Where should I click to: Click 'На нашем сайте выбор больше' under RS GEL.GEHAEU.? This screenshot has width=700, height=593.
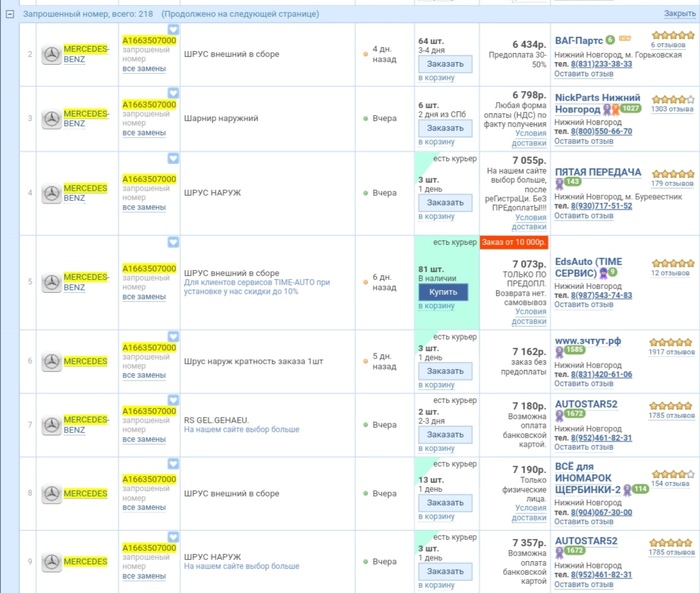242,430
